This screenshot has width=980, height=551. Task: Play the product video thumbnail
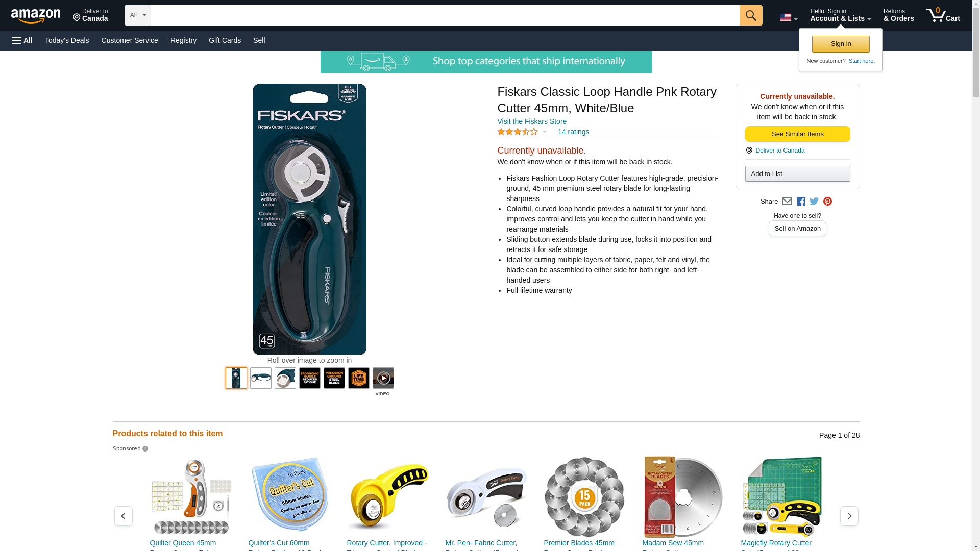[383, 378]
